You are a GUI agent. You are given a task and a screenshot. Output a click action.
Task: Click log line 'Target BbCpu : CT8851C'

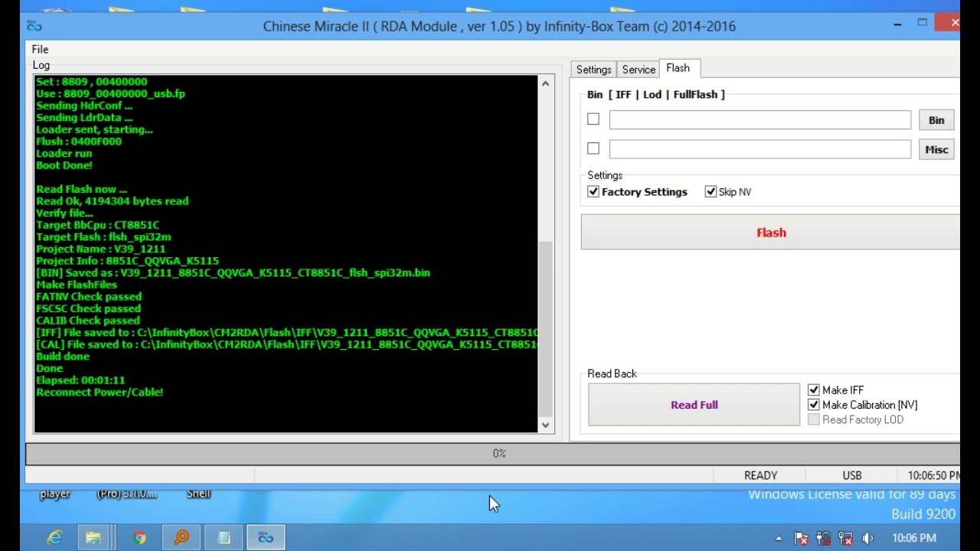tap(98, 225)
